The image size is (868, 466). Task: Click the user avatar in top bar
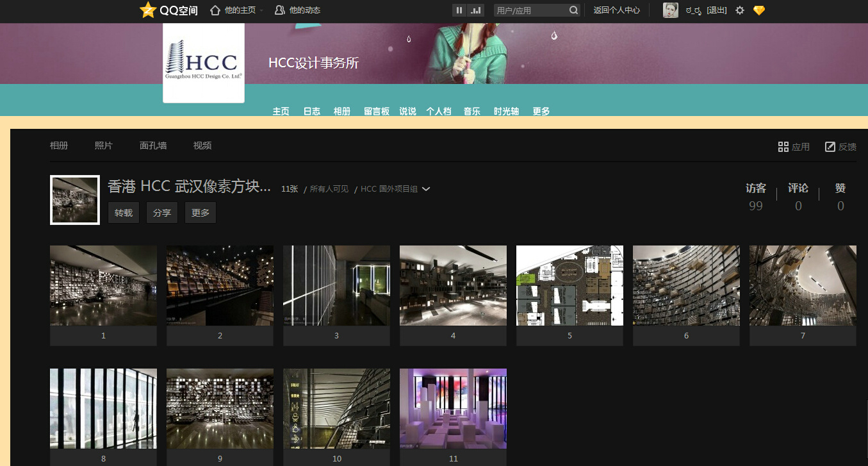click(671, 10)
